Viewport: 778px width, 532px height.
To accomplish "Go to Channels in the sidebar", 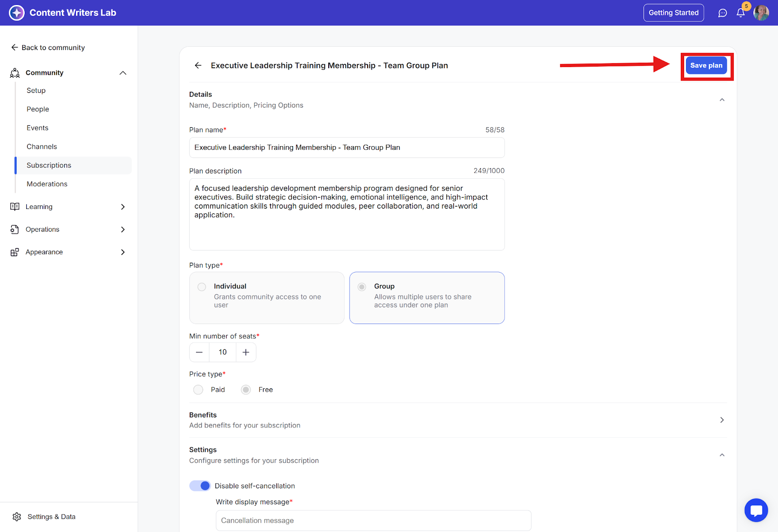I will (42, 147).
